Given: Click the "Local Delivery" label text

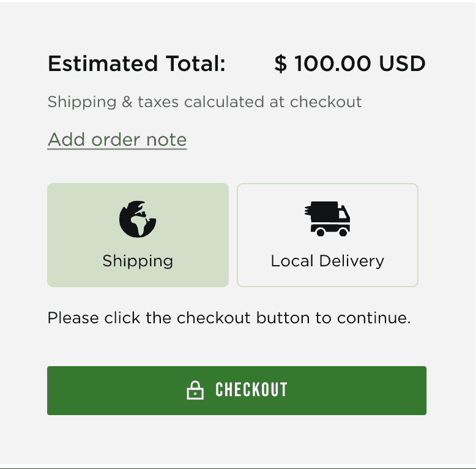Looking at the screenshot, I should (x=327, y=261).
